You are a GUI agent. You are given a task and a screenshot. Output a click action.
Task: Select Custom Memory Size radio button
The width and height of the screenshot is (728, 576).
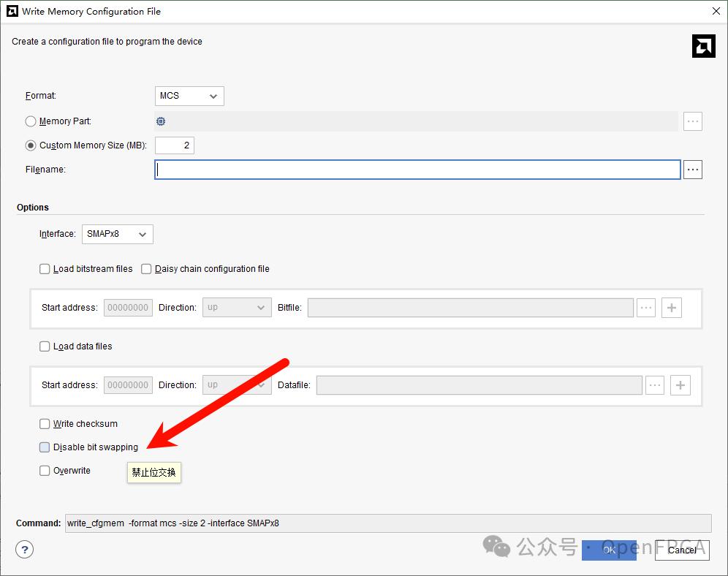[x=31, y=145]
